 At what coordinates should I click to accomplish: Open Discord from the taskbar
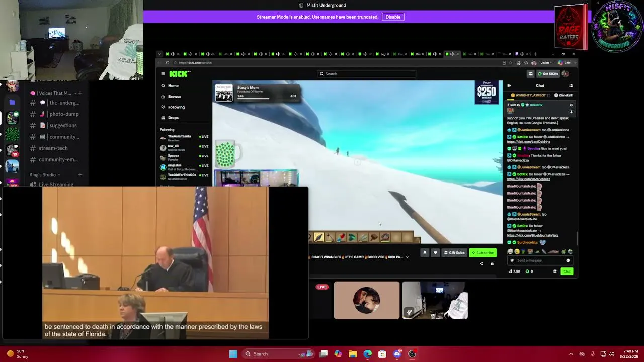(397, 354)
